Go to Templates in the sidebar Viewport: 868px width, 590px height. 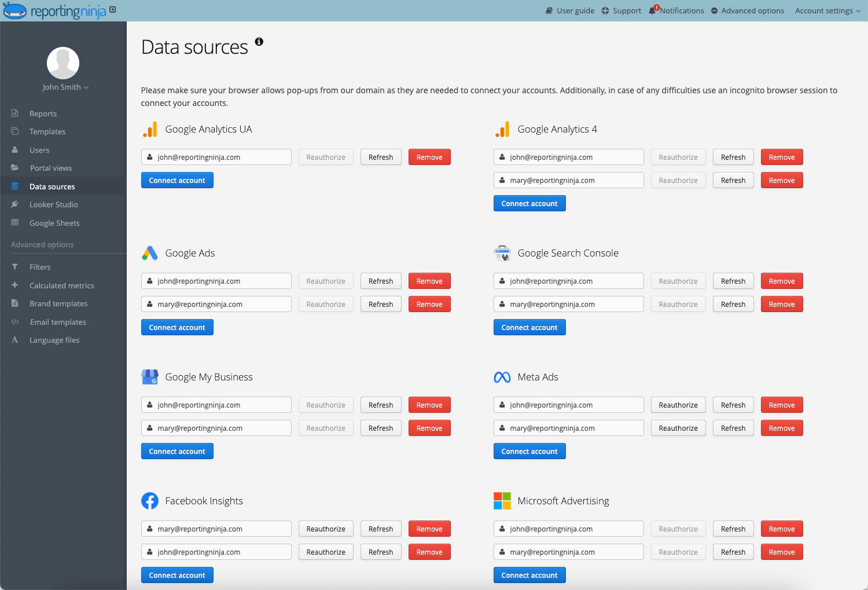click(47, 131)
